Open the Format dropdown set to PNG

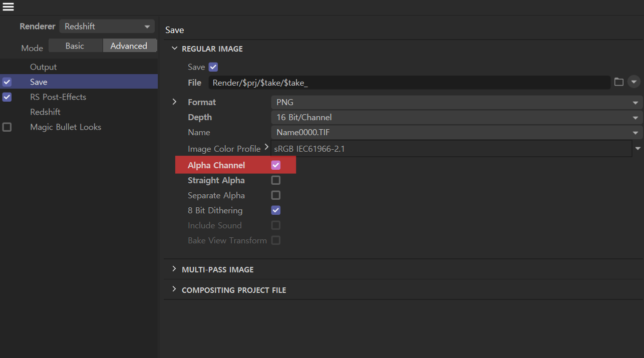pyautogui.click(x=456, y=102)
